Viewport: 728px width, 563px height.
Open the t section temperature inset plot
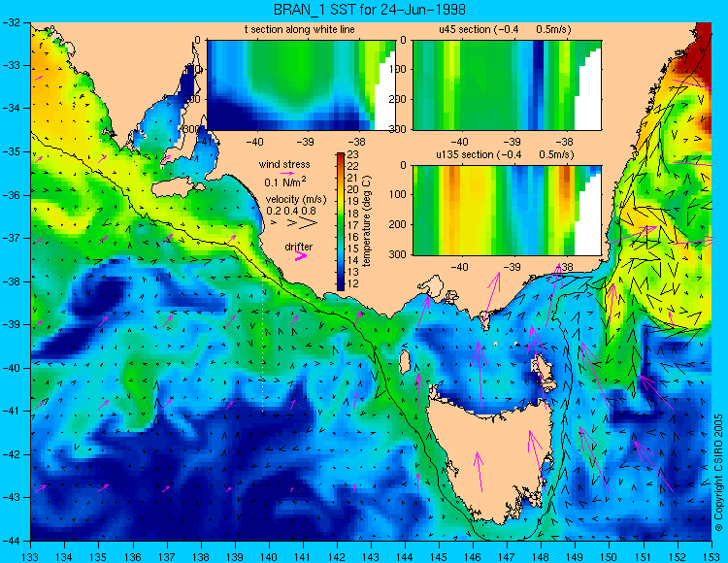[x=301, y=85]
